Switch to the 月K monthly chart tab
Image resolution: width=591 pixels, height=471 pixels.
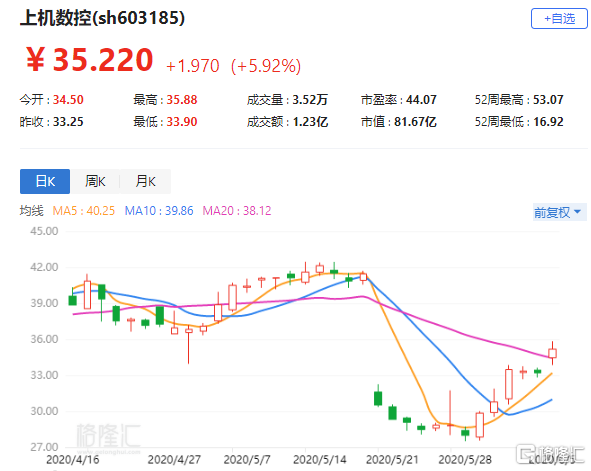(145, 181)
